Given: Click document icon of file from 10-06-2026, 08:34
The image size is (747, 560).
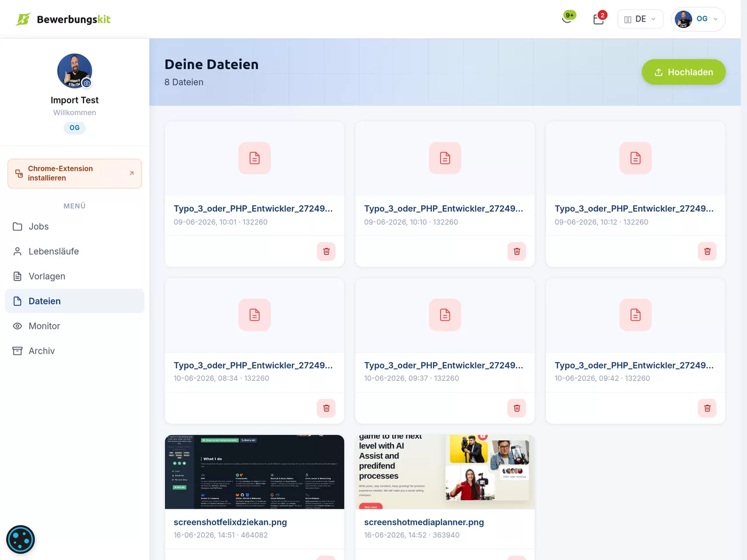Looking at the screenshot, I should pos(254,315).
